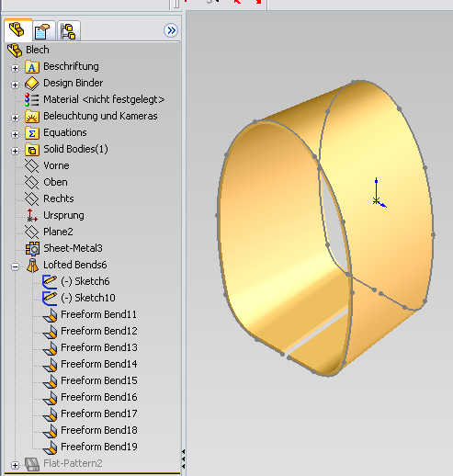Select the Sketch6 sketch icon
Viewport: 453px width, 476px height.
tap(50, 281)
